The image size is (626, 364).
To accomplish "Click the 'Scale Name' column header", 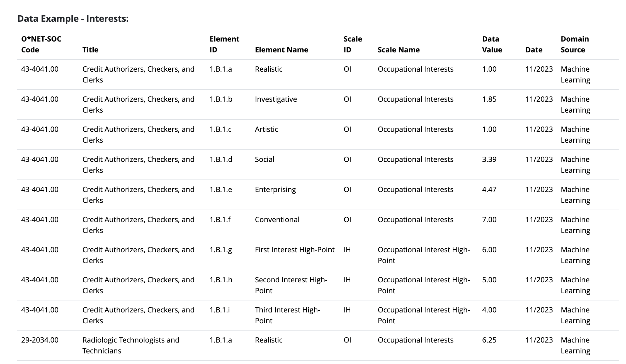I will (399, 50).
